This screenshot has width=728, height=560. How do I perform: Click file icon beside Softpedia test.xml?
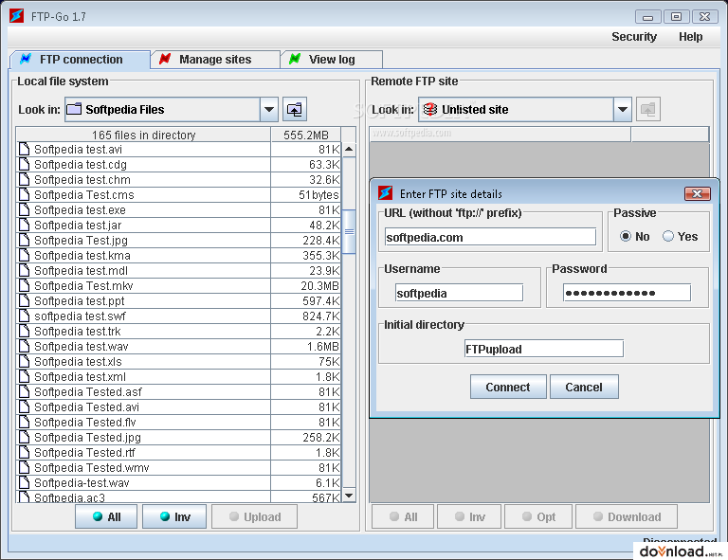(24, 376)
